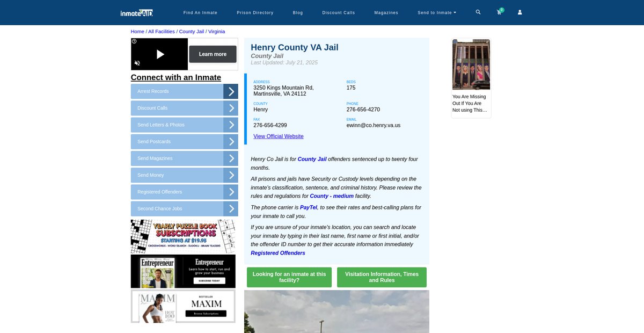Click the jail facility photo
The image size is (644, 333).
coord(336,312)
